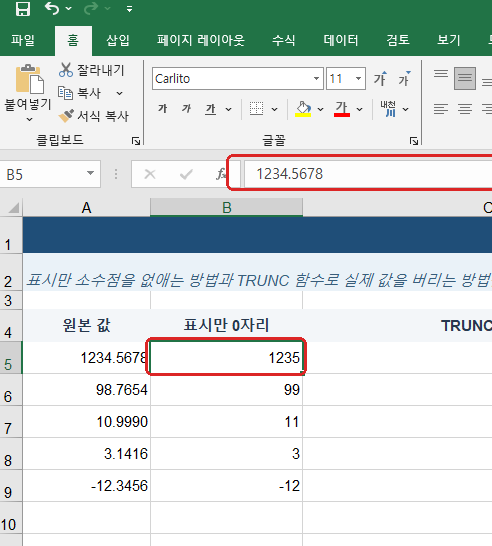Decrease font size with the smaller 가 icon
The width and height of the screenshot is (492, 546).
pyautogui.click(x=404, y=79)
